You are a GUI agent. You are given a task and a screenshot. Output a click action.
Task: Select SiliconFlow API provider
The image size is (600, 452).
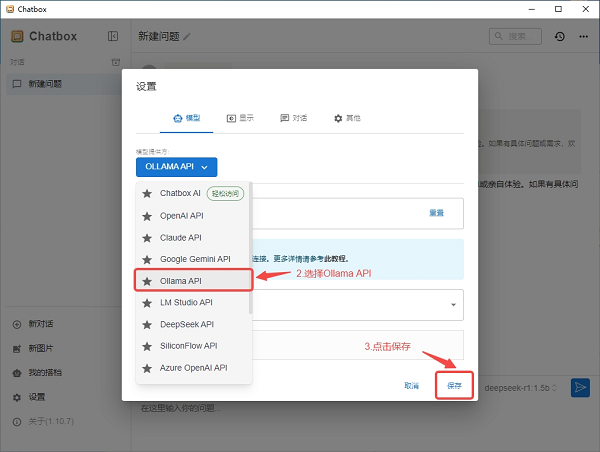(193, 346)
